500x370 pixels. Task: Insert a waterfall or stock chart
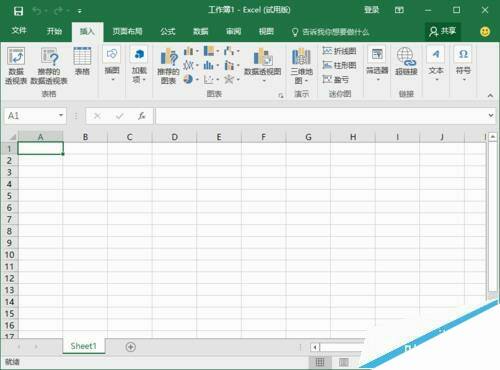click(231, 51)
